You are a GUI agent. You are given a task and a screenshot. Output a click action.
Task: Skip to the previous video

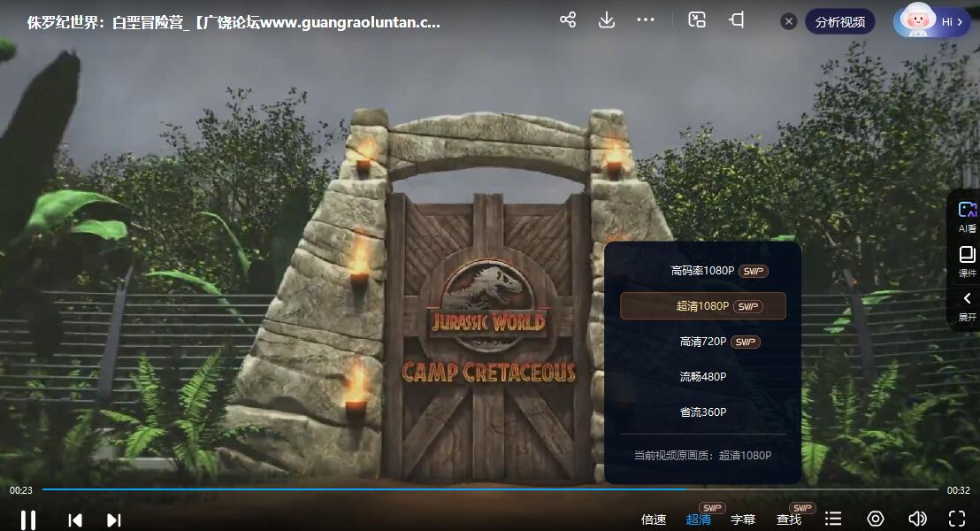(x=75, y=519)
